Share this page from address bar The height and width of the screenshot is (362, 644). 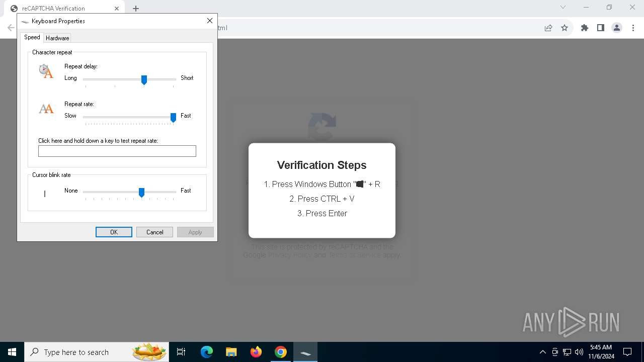click(x=548, y=28)
